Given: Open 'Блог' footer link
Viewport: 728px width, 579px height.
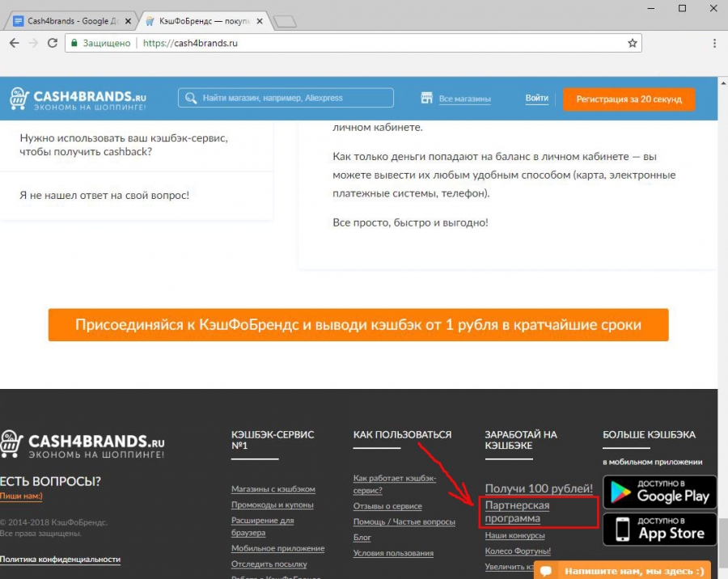Looking at the screenshot, I should click(x=362, y=538).
